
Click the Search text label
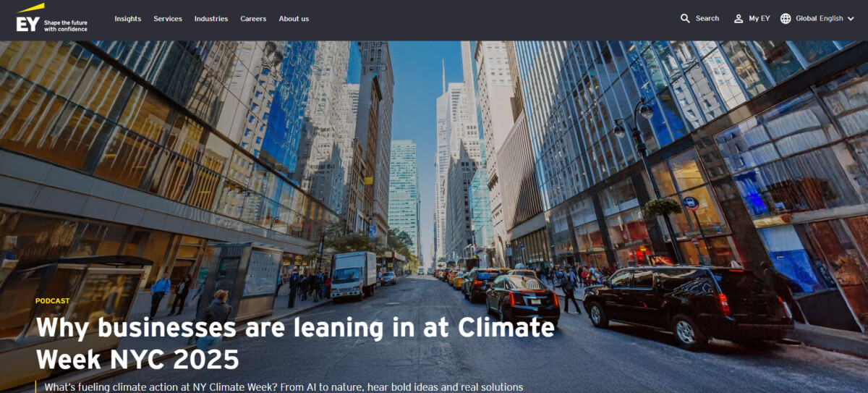(x=707, y=19)
